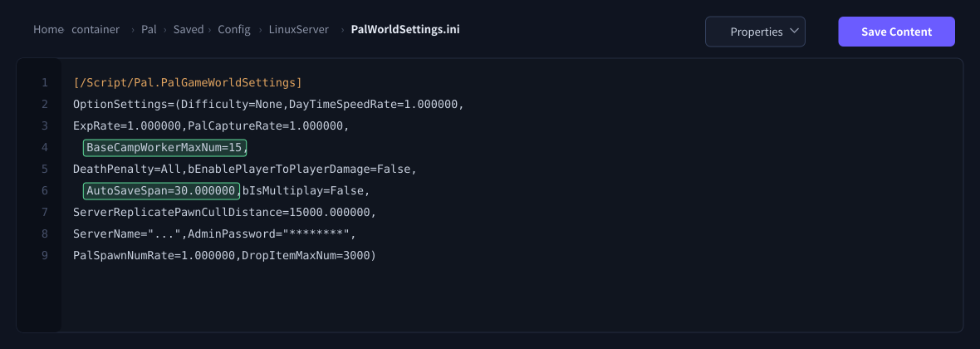980x349 pixels.
Task: Select line number 1 in the gutter
Action: click(x=44, y=82)
